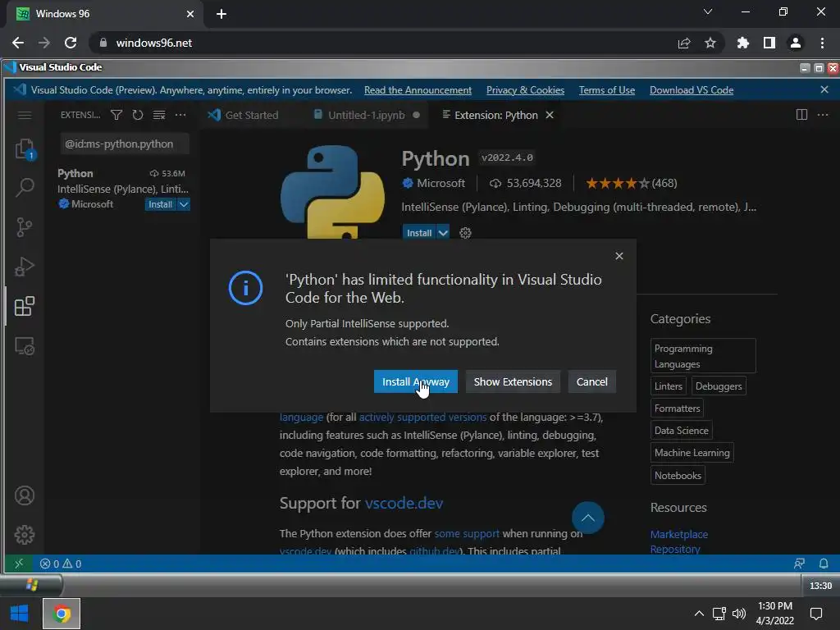The image size is (840, 630).
Task: Open notifications bell in status bar
Action: 824,564
